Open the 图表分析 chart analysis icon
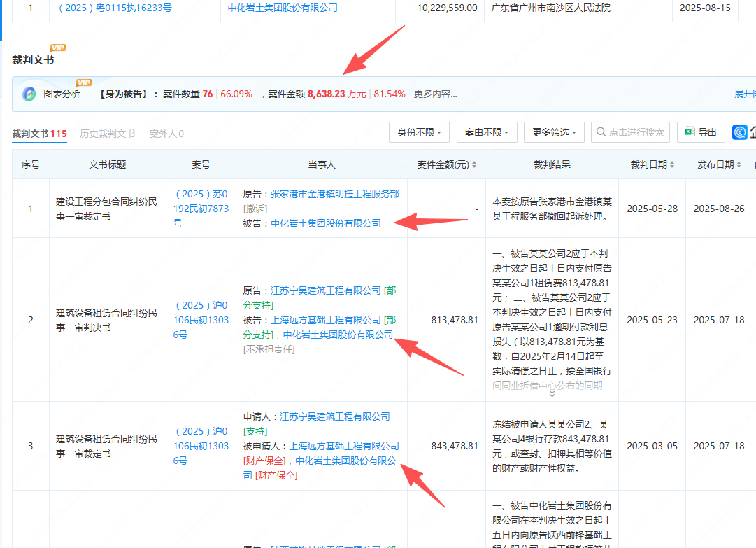The height and width of the screenshot is (548, 756). 29,94
